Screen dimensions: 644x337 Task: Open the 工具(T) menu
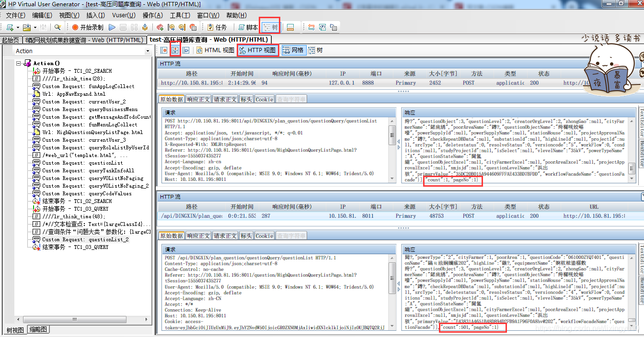click(x=180, y=15)
